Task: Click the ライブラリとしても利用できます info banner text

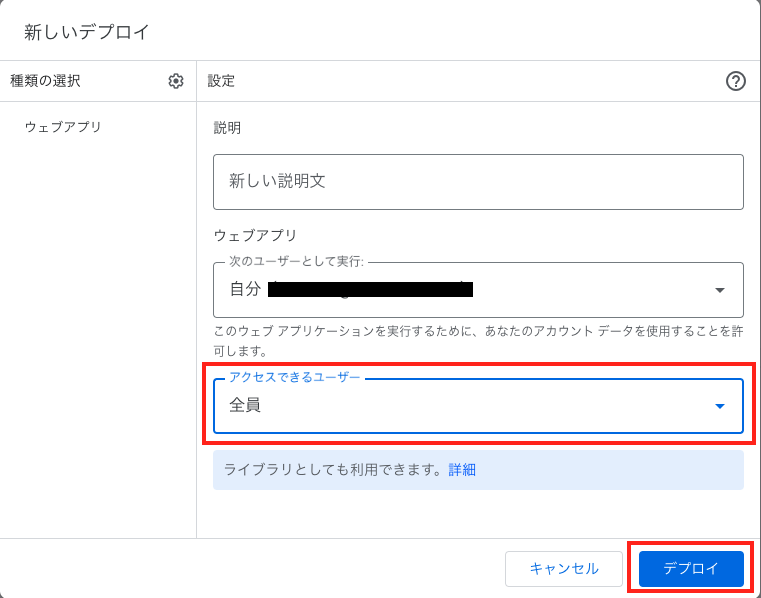Action: point(333,469)
